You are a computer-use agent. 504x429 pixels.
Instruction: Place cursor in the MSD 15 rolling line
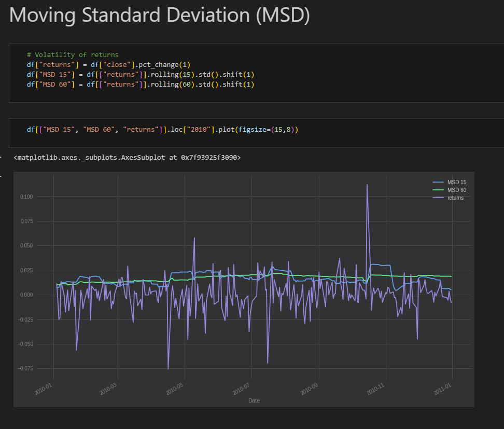[141, 75]
